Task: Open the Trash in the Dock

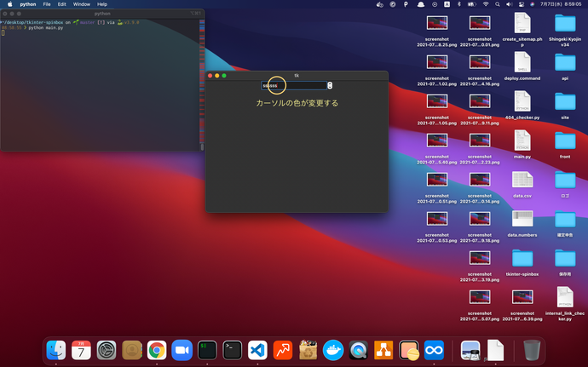Action: [532, 350]
